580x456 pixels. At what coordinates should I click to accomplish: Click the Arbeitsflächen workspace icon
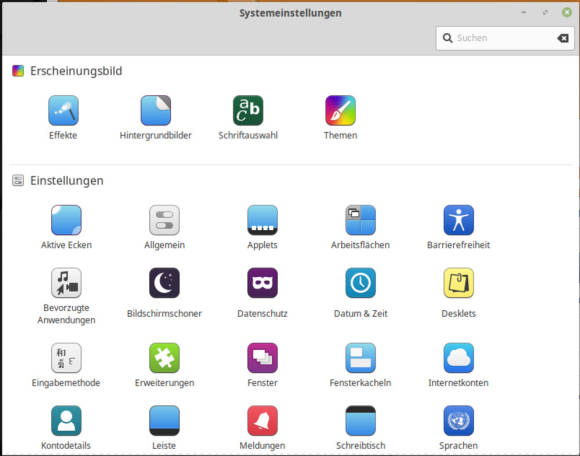point(360,220)
